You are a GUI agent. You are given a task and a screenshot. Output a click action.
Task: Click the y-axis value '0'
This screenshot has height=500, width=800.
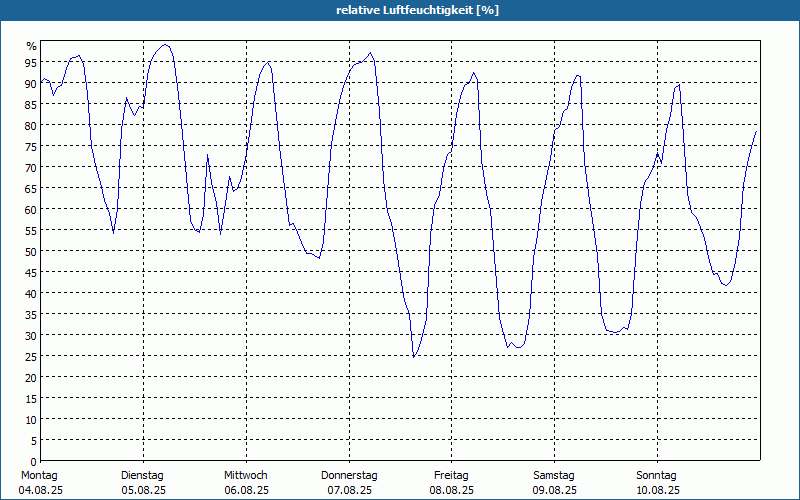[34, 462]
